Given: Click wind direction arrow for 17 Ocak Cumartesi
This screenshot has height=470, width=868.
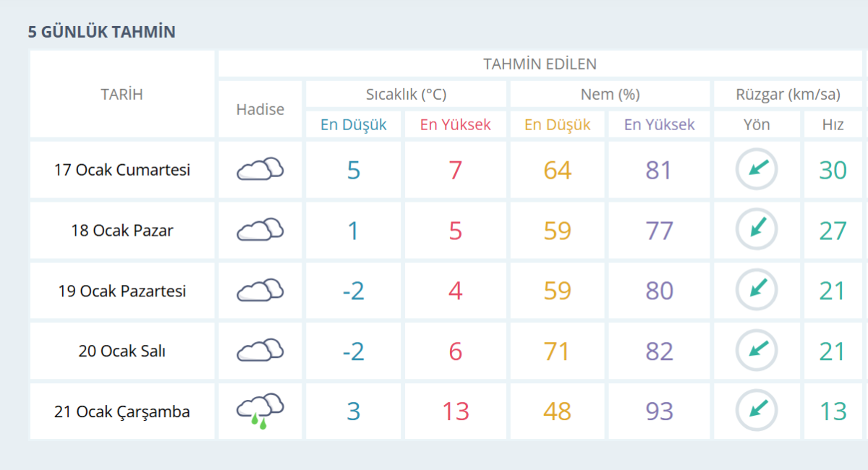Looking at the screenshot, I should point(757,170).
